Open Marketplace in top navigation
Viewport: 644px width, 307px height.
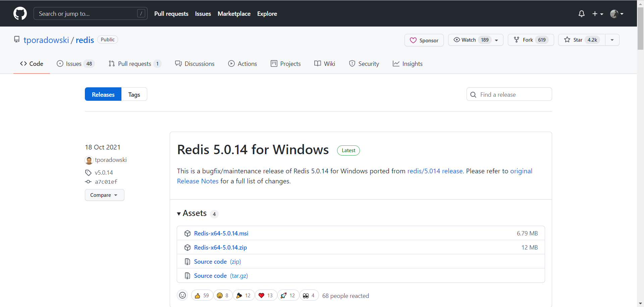(x=234, y=14)
